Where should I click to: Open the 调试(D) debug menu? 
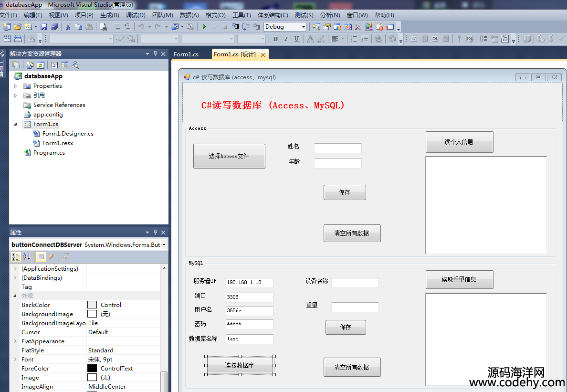(x=136, y=15)
